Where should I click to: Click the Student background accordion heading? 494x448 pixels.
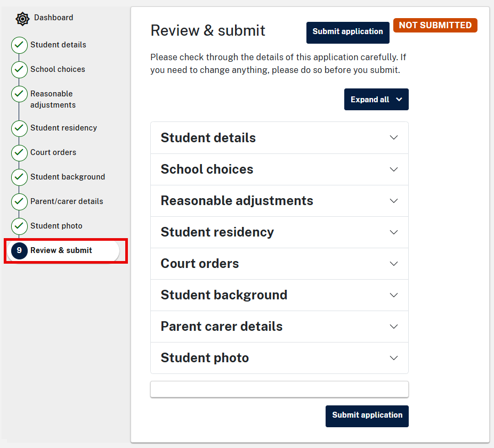coord(224,295)
